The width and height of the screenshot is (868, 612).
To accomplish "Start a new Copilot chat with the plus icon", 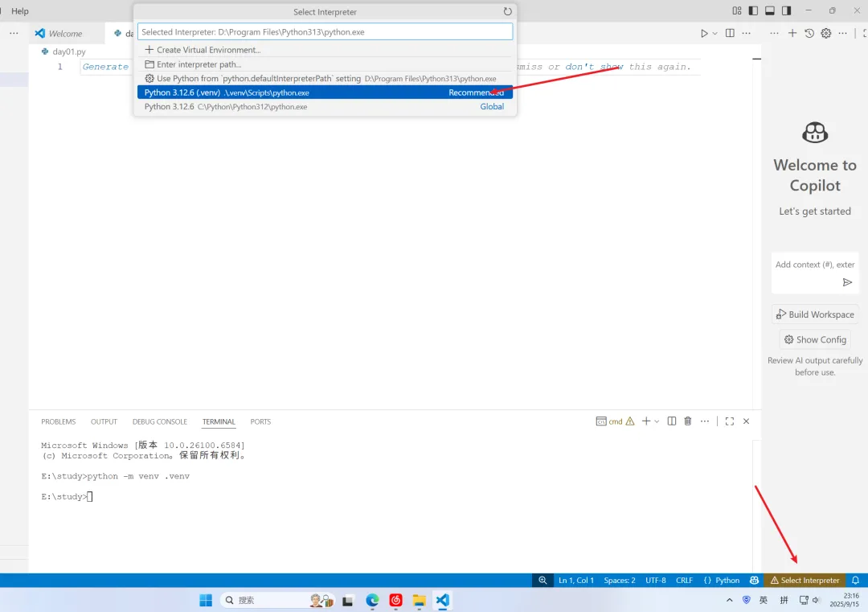I will pyautogui.click(x=792, y=33).
